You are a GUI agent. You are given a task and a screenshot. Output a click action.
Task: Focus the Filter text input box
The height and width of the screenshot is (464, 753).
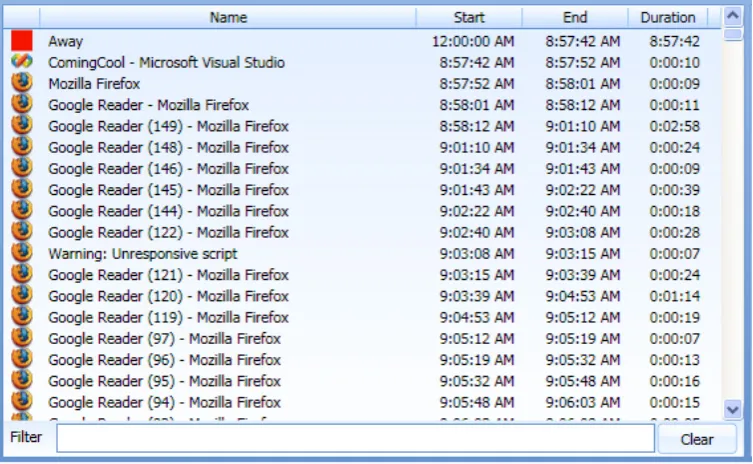(x=355, y=438)
